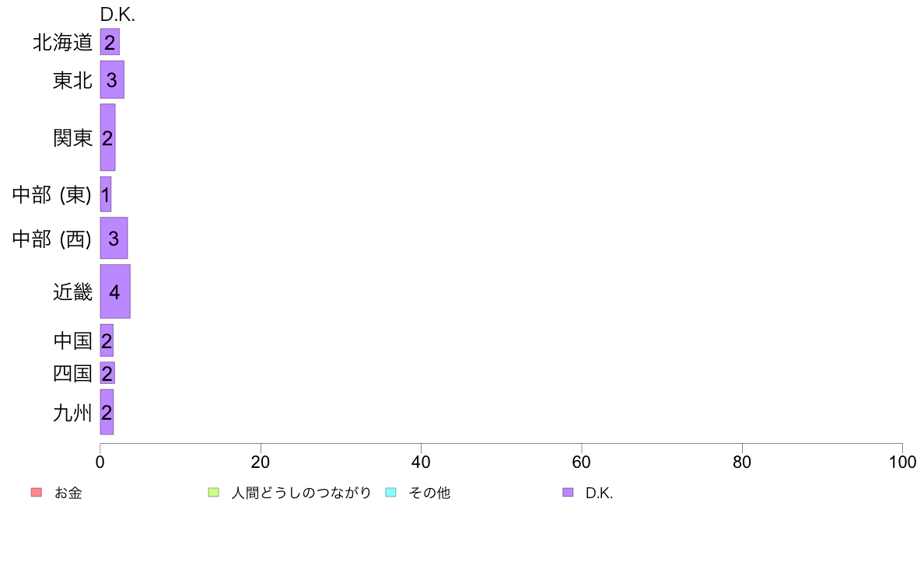Click the 人間どうしのつながり legend text
This screenshot has height=572, width=924.
[x=301, y=493]
